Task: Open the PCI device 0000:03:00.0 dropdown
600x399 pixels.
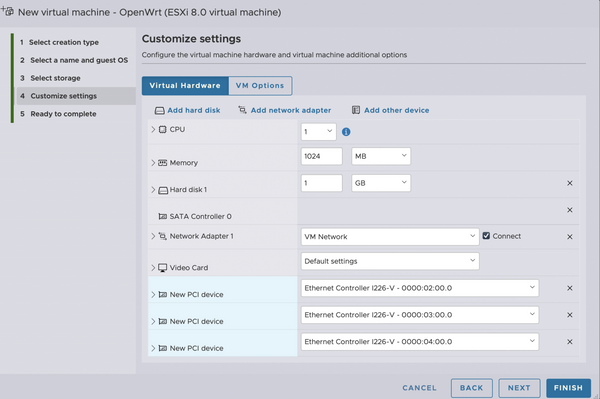Action: coord(420,315)
